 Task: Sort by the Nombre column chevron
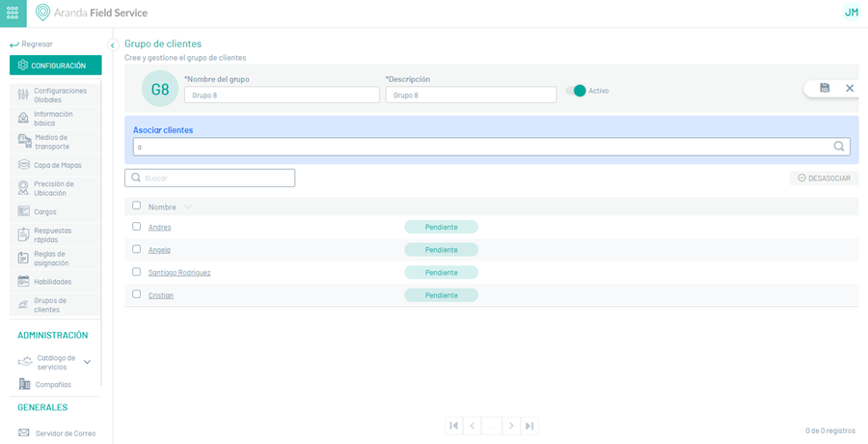(x=188, y=207)
